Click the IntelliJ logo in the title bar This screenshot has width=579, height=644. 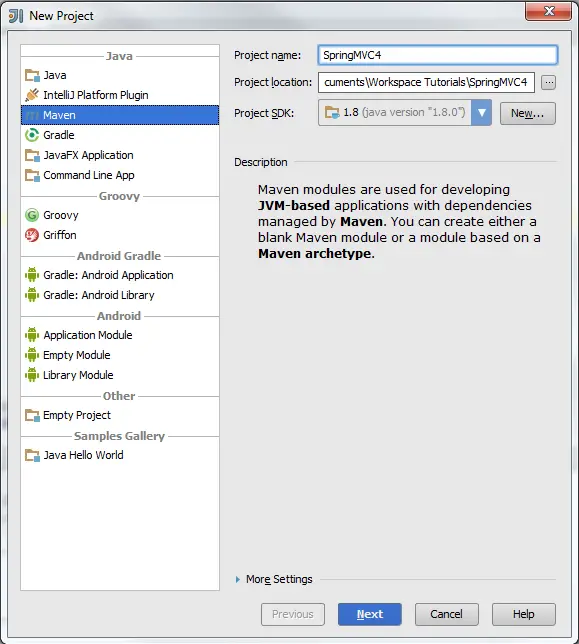click(x=16, y=16)
